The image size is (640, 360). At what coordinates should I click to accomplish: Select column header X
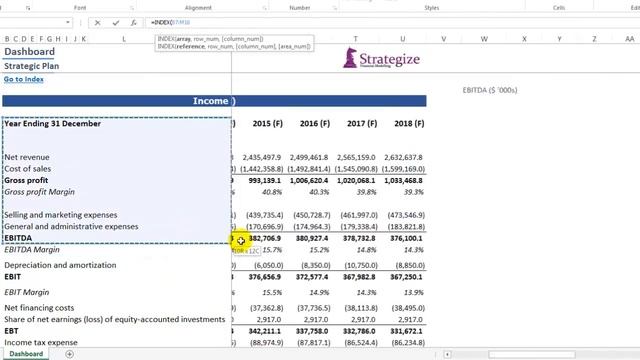(x=524, y=39)
